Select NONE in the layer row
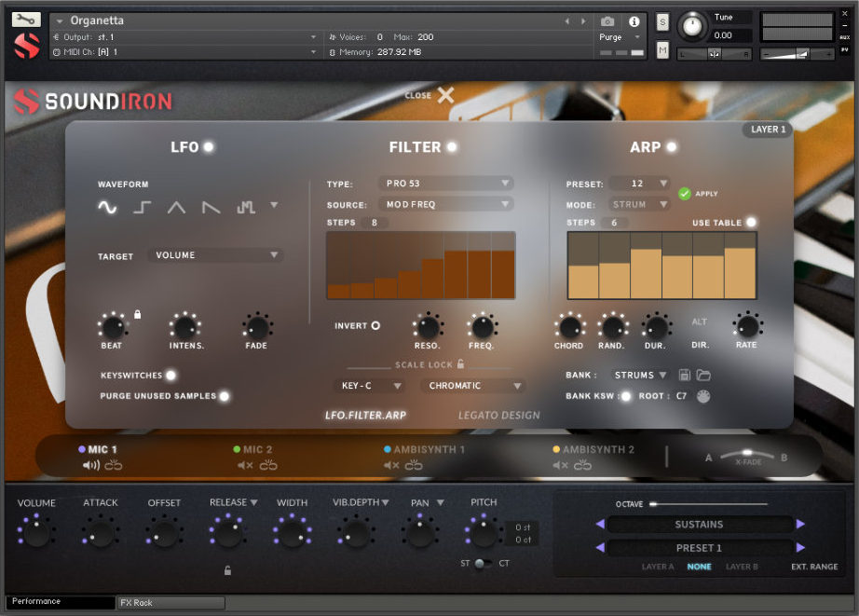The image size is (859, 616). 700,566
